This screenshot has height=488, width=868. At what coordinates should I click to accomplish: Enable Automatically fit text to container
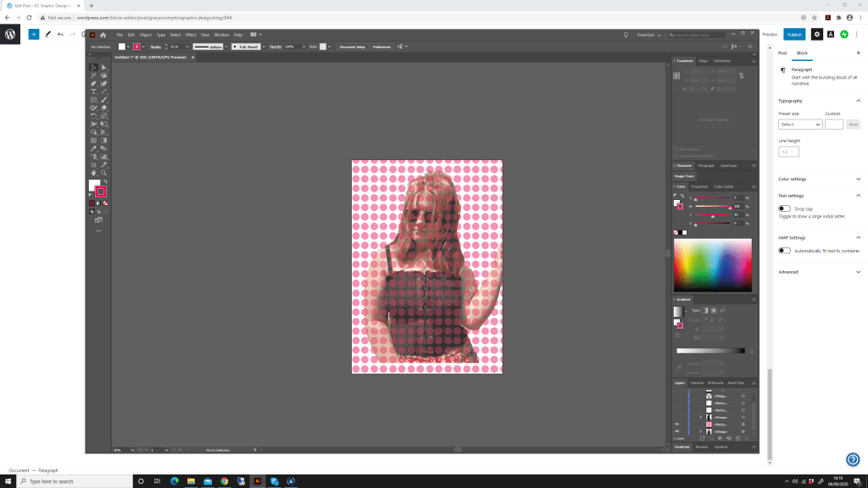tap(784, 251)
